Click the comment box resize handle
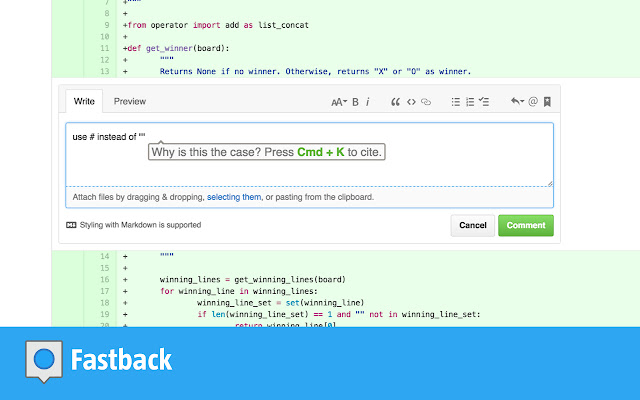640x400 pixels. pos(550,184)
